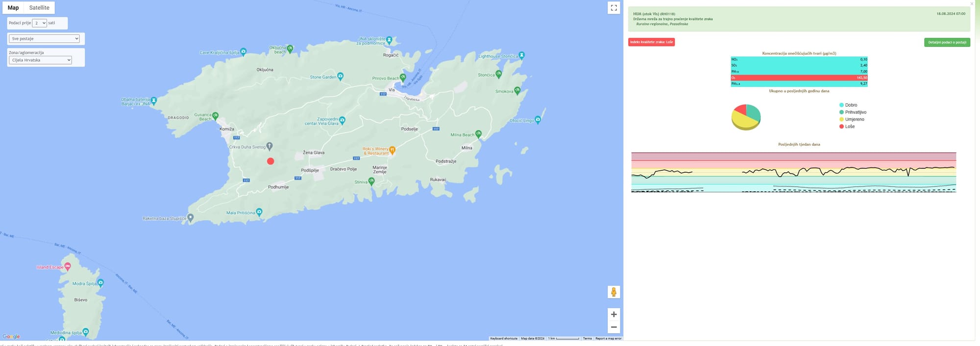Click the 'Report a map error' link
Image resolution: width=980 pixels, height=346 pixels.
coord(608,338)
